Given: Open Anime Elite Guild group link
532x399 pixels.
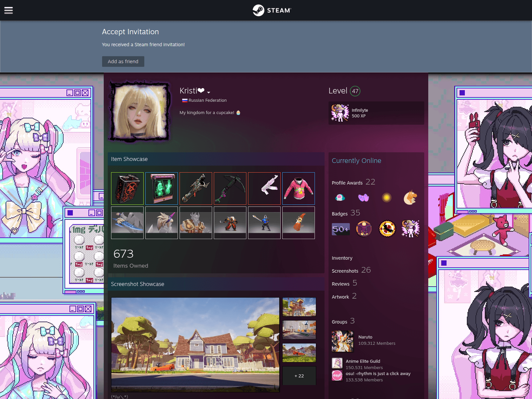Looking at the screenshot, I should [363, 361].
